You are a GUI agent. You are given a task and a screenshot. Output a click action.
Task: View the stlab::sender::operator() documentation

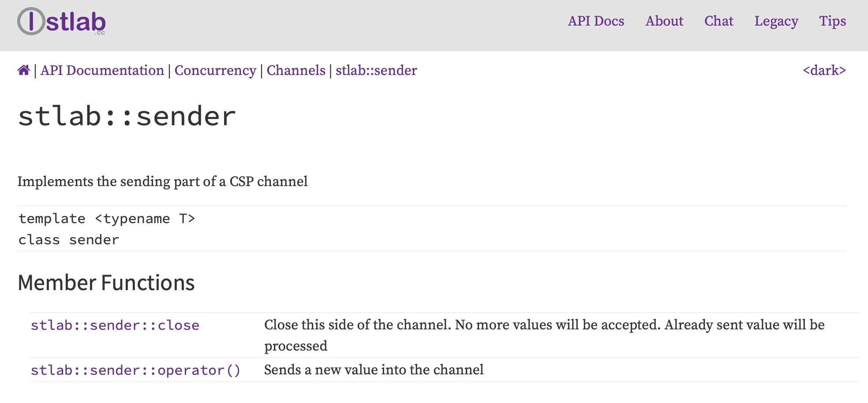(135, 370)
